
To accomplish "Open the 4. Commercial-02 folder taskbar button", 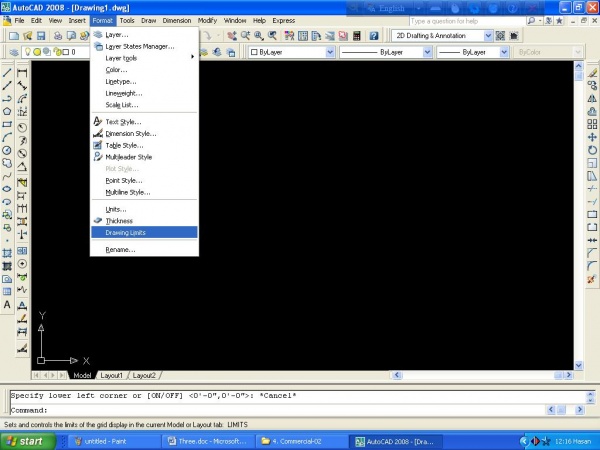I will [302, 441].
